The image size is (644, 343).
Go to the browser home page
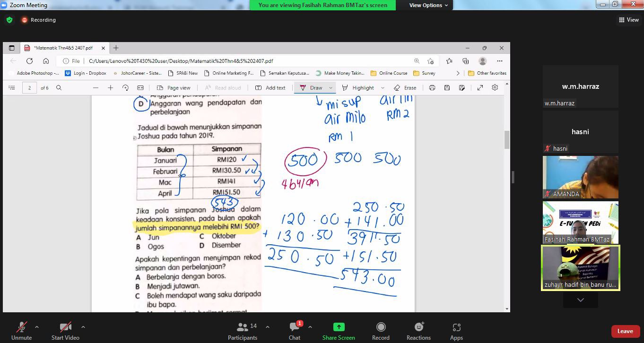[x=46, y=61]
